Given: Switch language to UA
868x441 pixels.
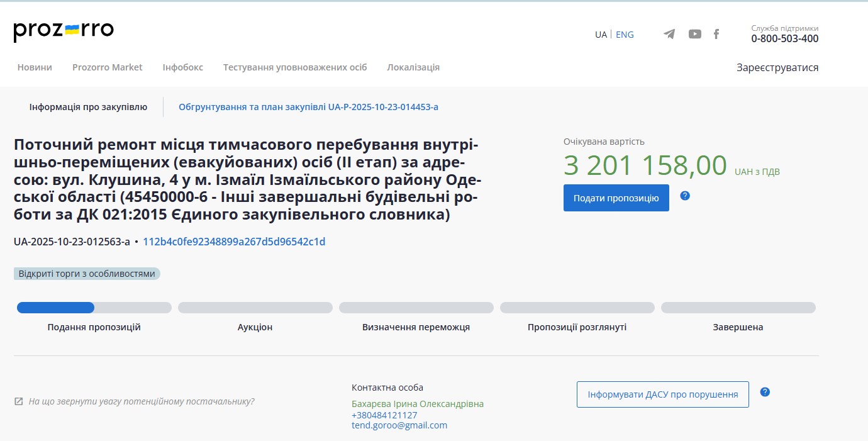Looking at the screenshot, I should coord(601,35).
